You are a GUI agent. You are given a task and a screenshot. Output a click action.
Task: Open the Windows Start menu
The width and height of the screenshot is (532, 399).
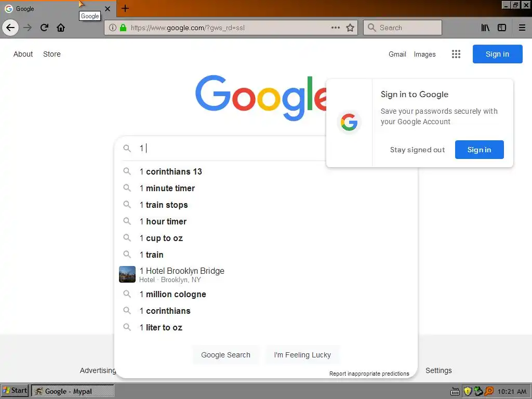(x=15, y=391)
